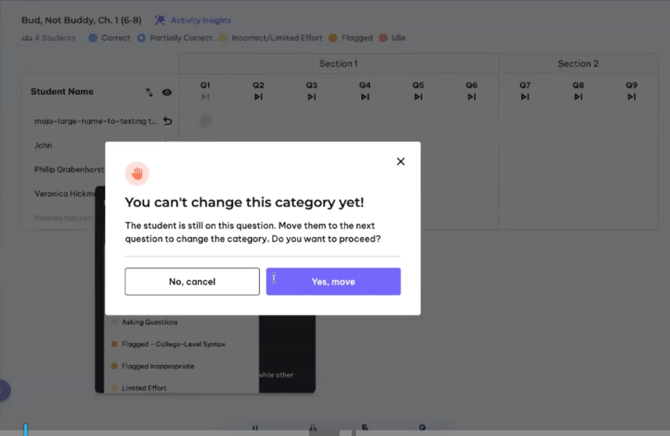Click the Q1 response circle for the mojo student
Screen dimensions: 670x436
coord(205,121)
